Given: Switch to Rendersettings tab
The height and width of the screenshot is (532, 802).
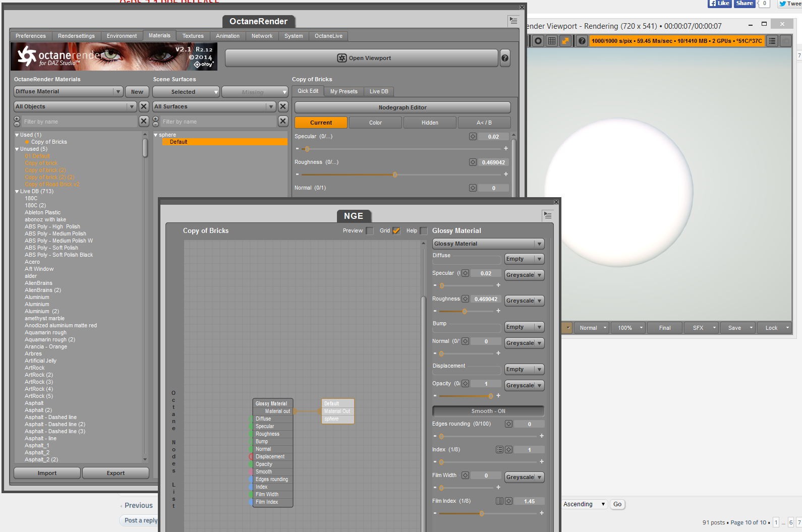Looking at the screenshot, I should (76, 36).
